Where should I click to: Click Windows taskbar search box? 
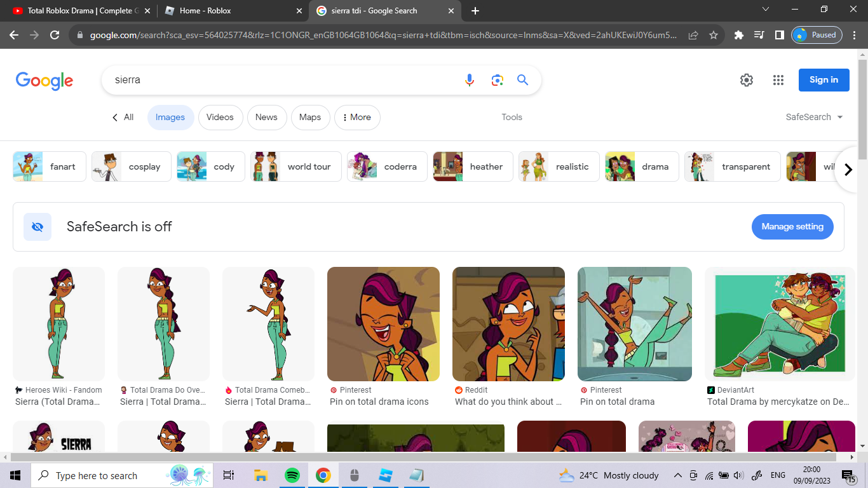[123, 475]
